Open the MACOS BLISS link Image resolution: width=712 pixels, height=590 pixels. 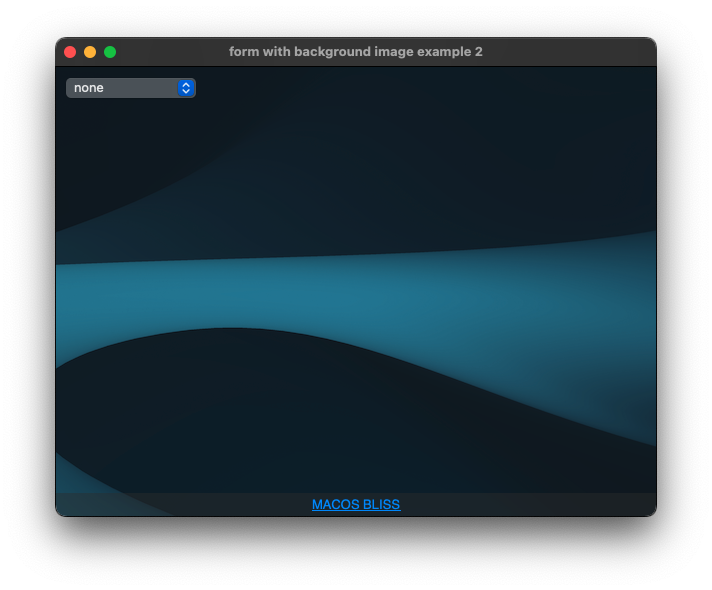[x=356, y=505]
